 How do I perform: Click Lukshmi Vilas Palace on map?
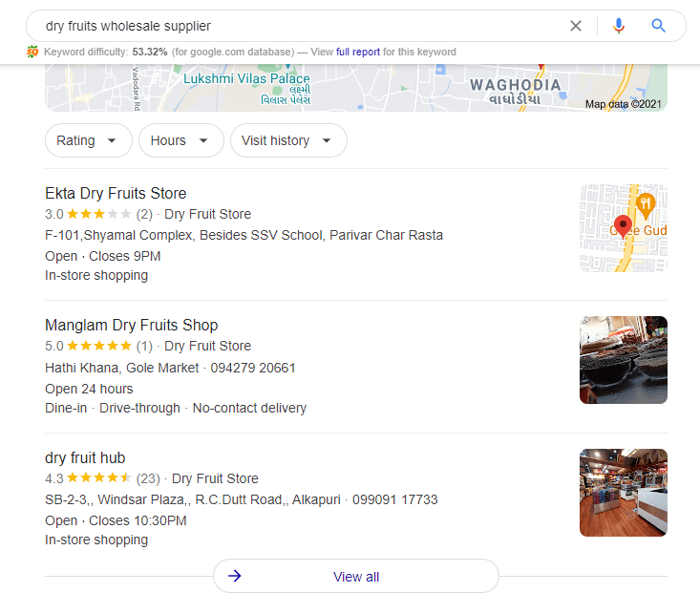(246, 78)
